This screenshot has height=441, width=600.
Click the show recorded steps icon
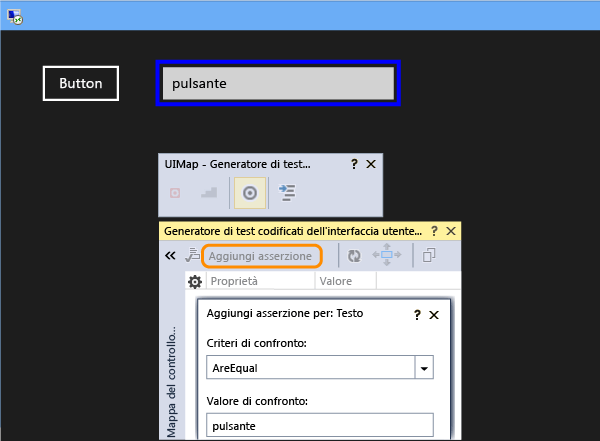[x=209, y=193]
